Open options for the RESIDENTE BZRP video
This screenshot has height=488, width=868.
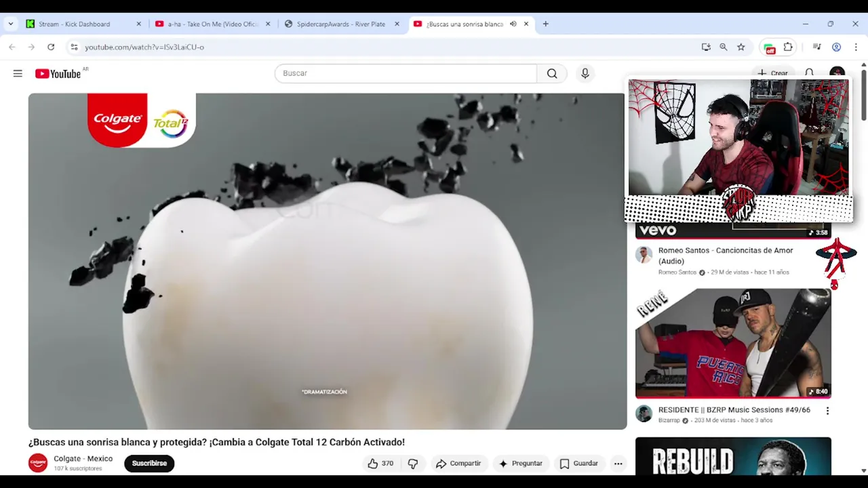click(x=827, y=411)
